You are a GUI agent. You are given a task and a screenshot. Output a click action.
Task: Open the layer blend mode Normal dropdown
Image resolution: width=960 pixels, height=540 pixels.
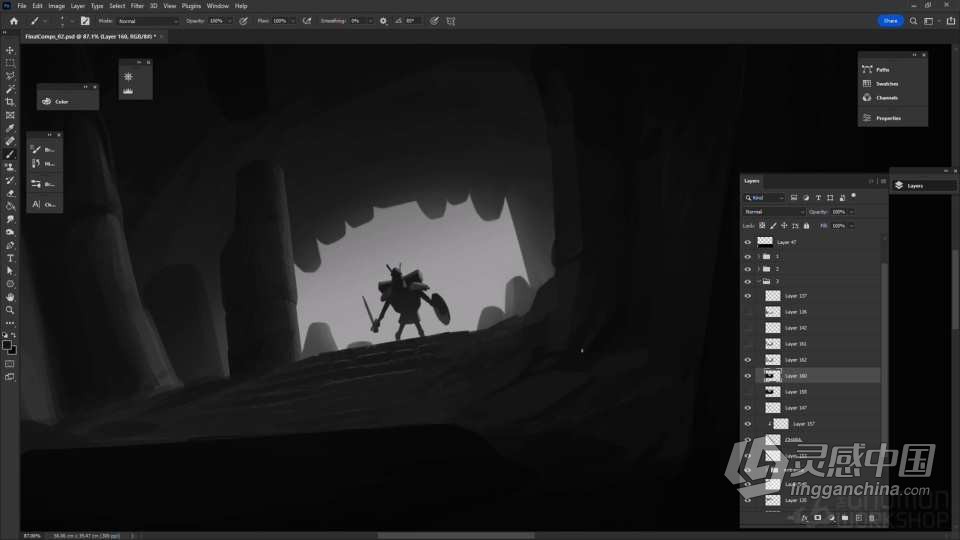pyautogui.click(x=774, y=212)
